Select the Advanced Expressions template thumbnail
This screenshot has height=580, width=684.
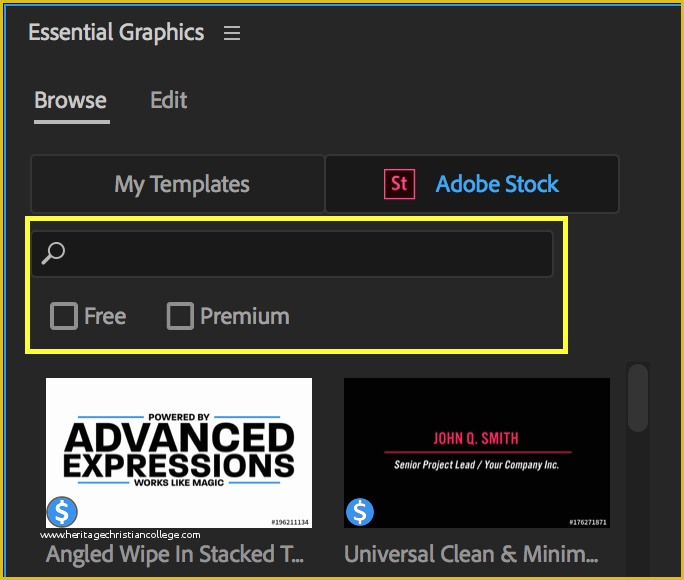179,453
